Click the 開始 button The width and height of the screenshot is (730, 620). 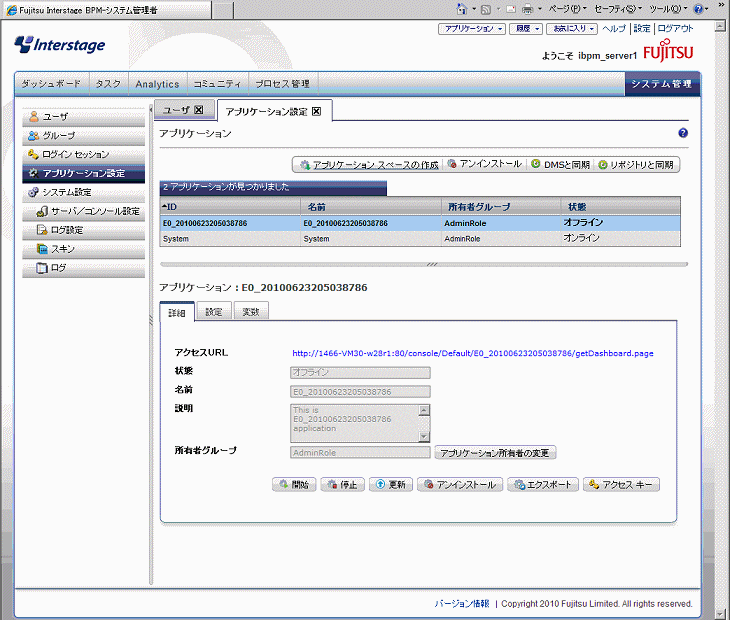pos(294,485)
